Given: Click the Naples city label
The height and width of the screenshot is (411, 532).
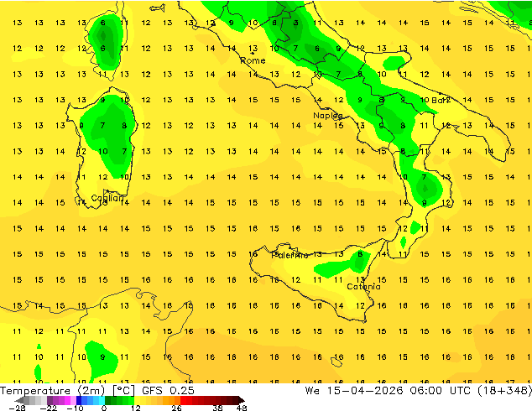Looking at the screenshot, I should pyautogui.click(x=328, y=116).
